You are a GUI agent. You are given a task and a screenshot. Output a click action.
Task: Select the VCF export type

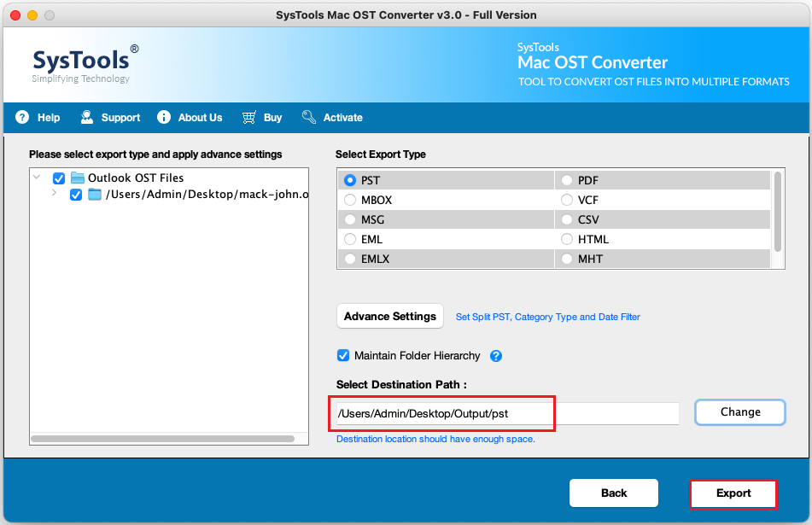[x=567, y=200]
